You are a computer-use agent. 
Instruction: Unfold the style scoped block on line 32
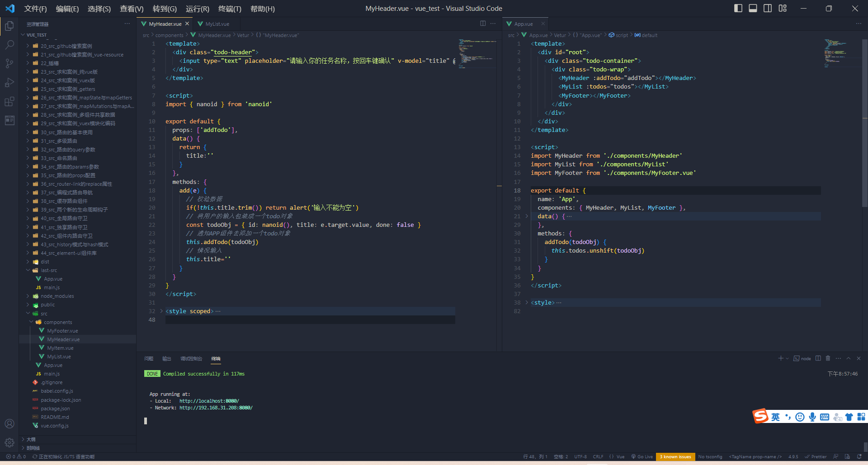point(161,311)
